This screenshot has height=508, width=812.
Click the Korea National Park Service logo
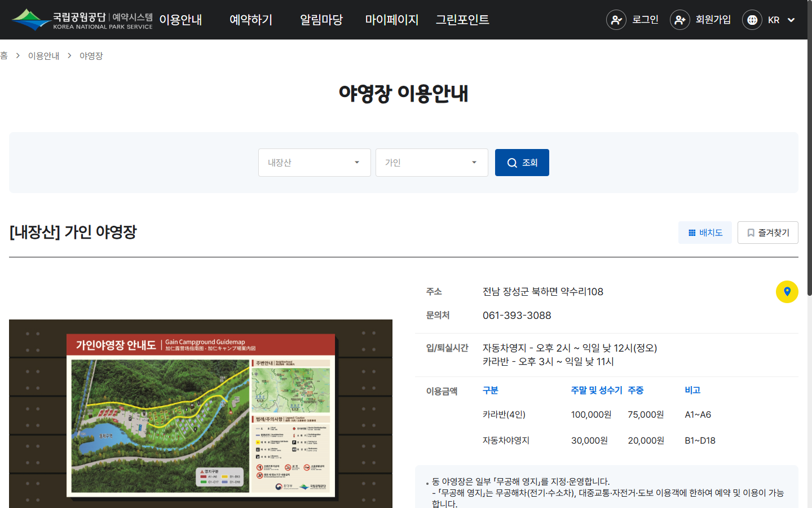[x=82, y=20]
